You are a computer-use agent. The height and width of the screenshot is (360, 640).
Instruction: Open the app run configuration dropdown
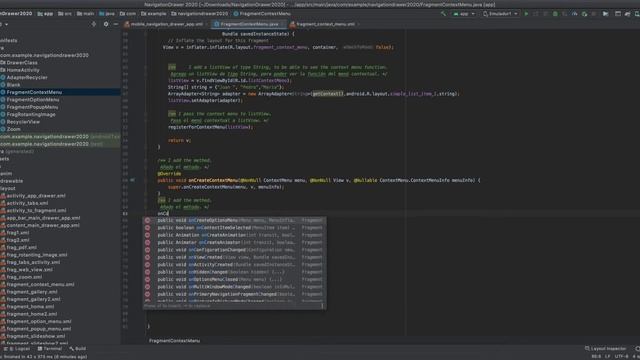(x=464, y=14)
